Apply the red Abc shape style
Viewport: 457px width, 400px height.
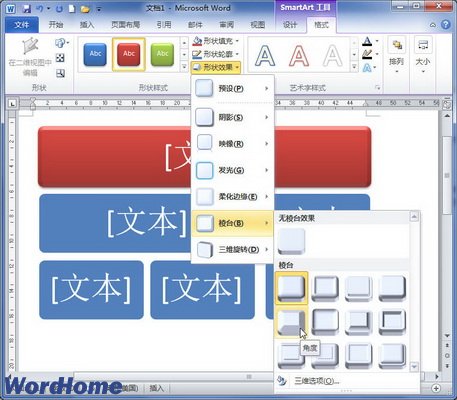[129, 54]
